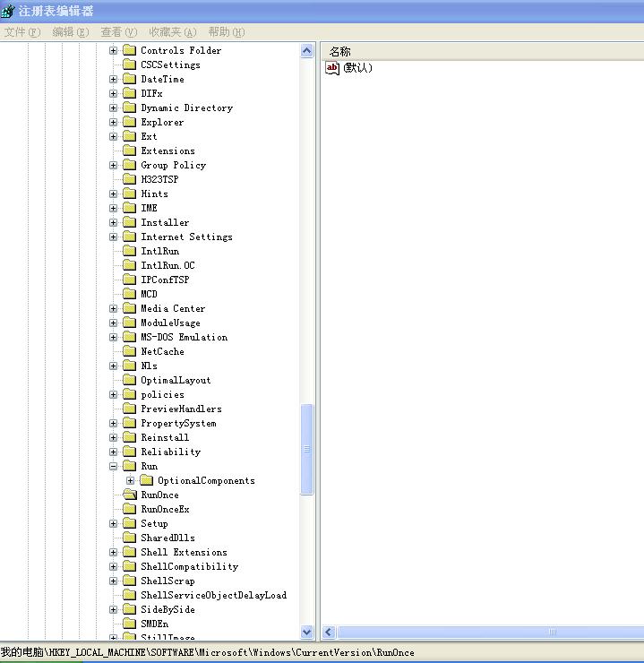Click the OptimalLayout folder icon
Viewport: 644px width, 663px height.
129,380
